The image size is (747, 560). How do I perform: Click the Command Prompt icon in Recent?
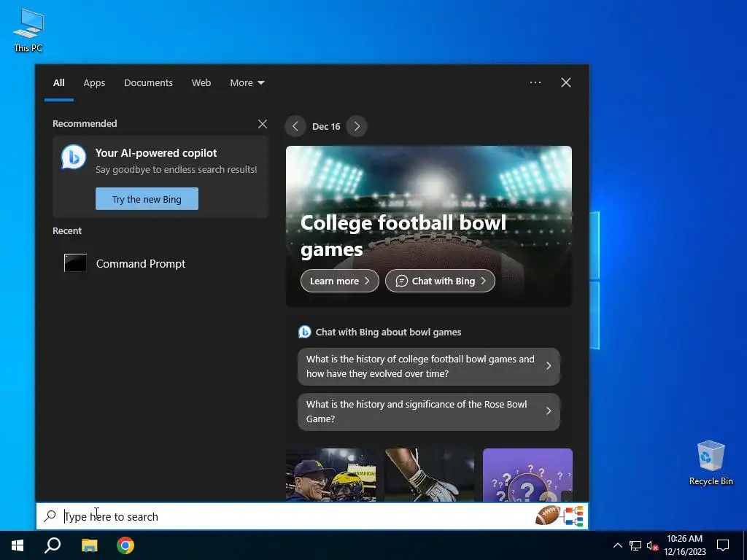click(x=75, y=262)
